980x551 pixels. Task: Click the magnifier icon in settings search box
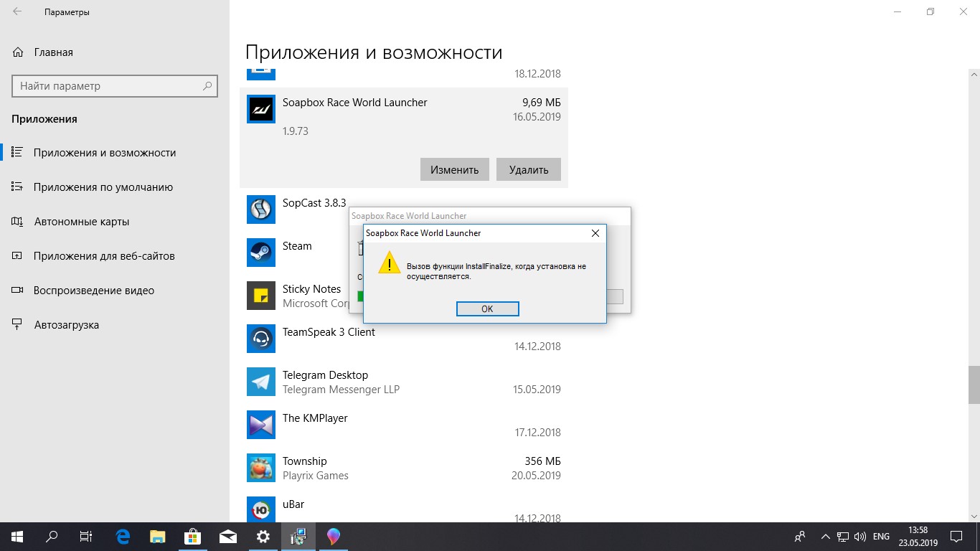(207, 86)
